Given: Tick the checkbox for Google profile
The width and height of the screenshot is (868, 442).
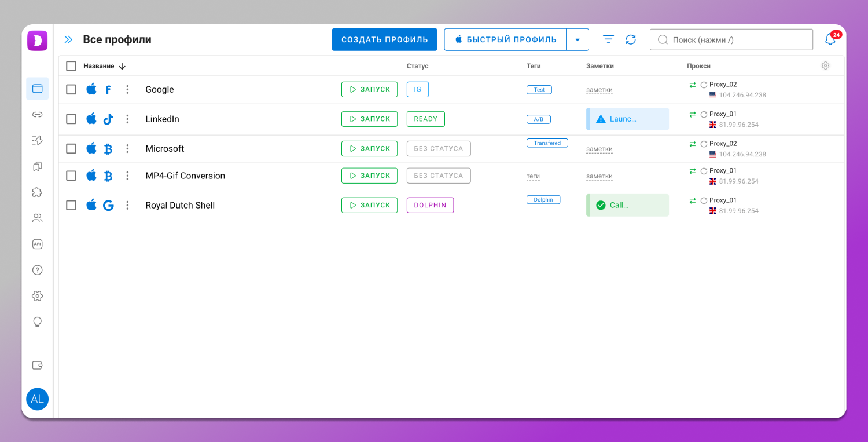Looking at the screenshot, I should click(x=71, y=89).
